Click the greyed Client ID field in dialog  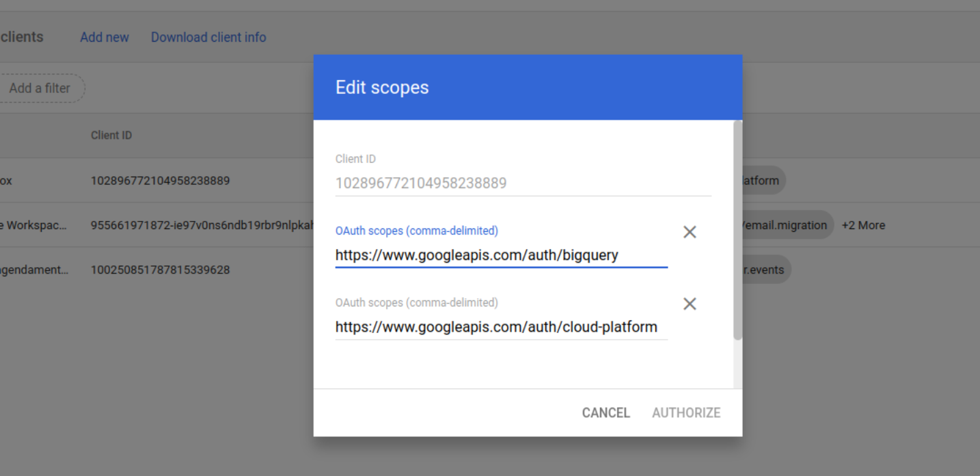click(x=522, y=183)
